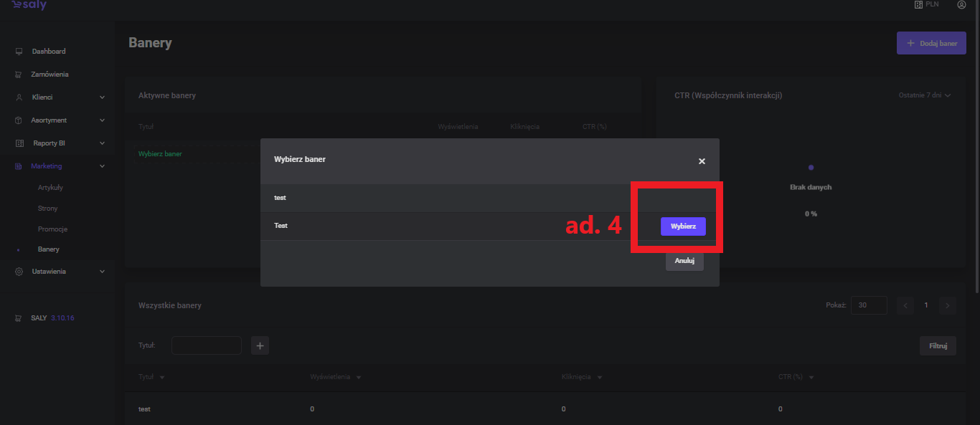Click Anuluj to cancel dialog
Screen dimensions: 980x425
point(684,261)
